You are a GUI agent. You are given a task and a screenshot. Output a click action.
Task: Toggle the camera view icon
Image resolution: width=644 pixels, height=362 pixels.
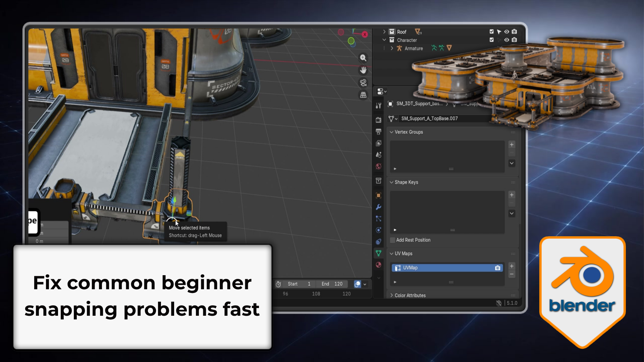tap(363, 83)
